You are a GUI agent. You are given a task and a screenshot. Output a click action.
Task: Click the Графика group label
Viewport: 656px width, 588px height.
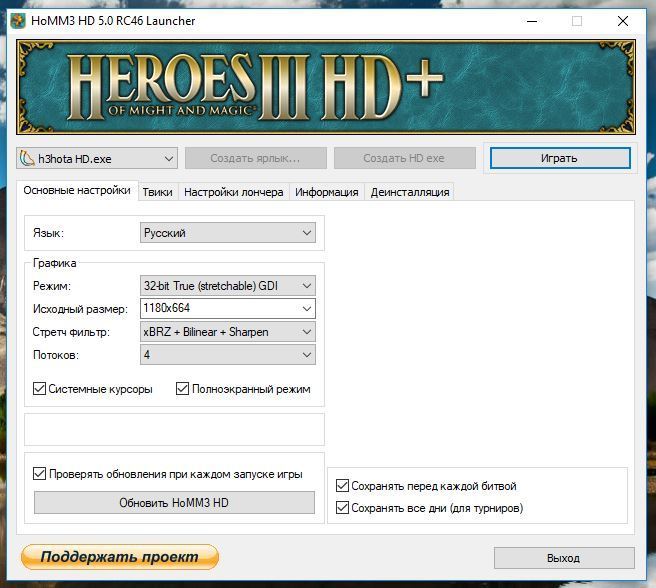[x=54, y=263]
